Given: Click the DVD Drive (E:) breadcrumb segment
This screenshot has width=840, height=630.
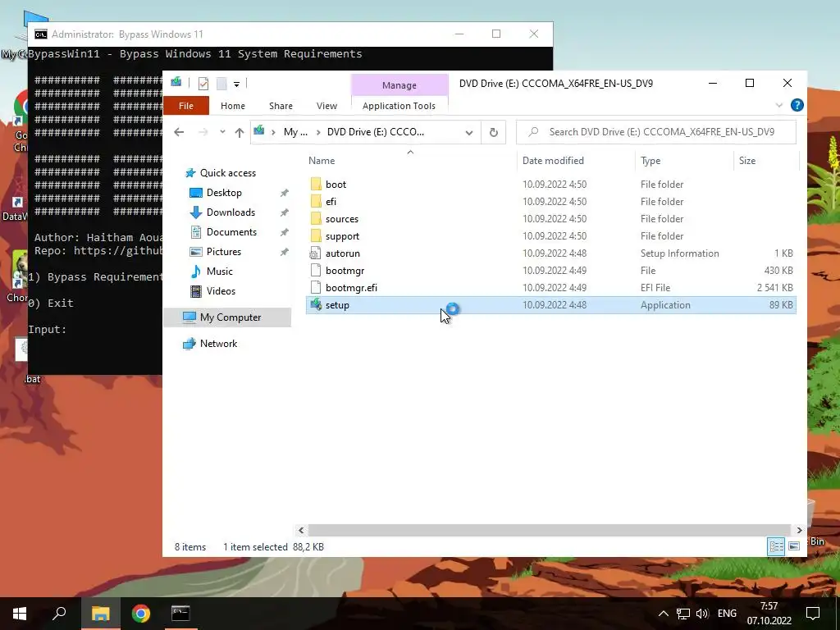Looking at the screenshot, I should tap(375, 132).
